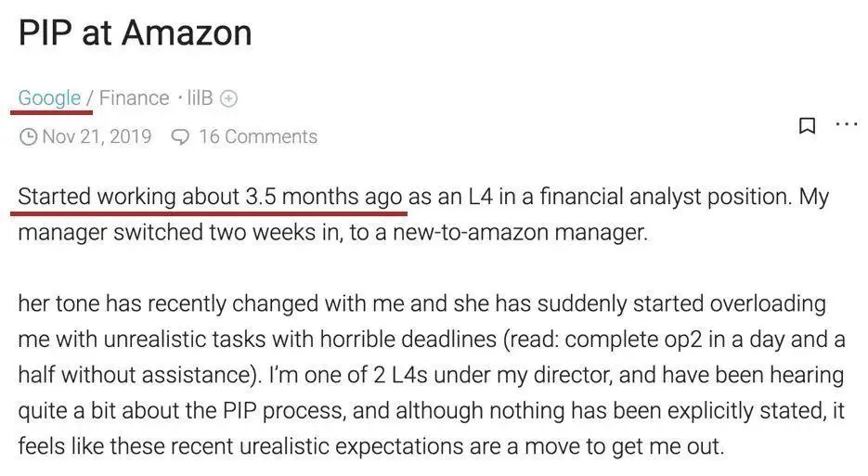Screen dimensions: 868x476
Task: Click the underlined phrase 'Started working about 3.5 months ago'
Action: click(210, 197)
